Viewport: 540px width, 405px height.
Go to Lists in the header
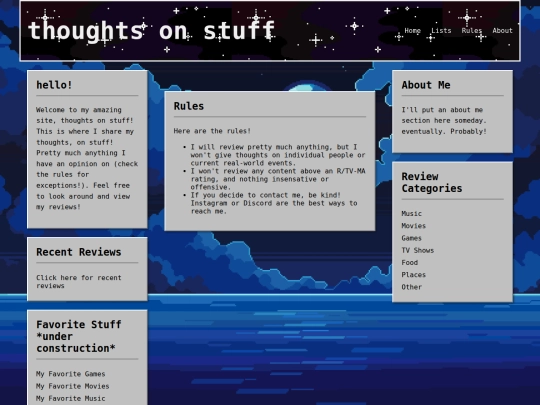(x=441, y=31)
